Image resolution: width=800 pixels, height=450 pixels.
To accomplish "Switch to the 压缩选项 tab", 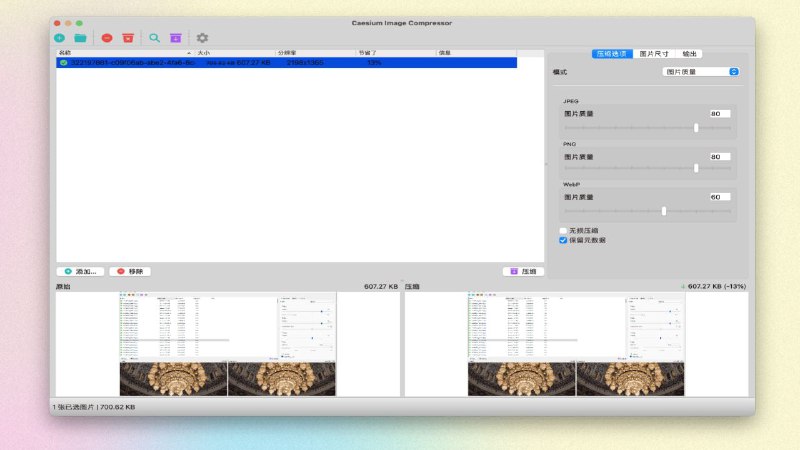I will (x=612, y=54).
